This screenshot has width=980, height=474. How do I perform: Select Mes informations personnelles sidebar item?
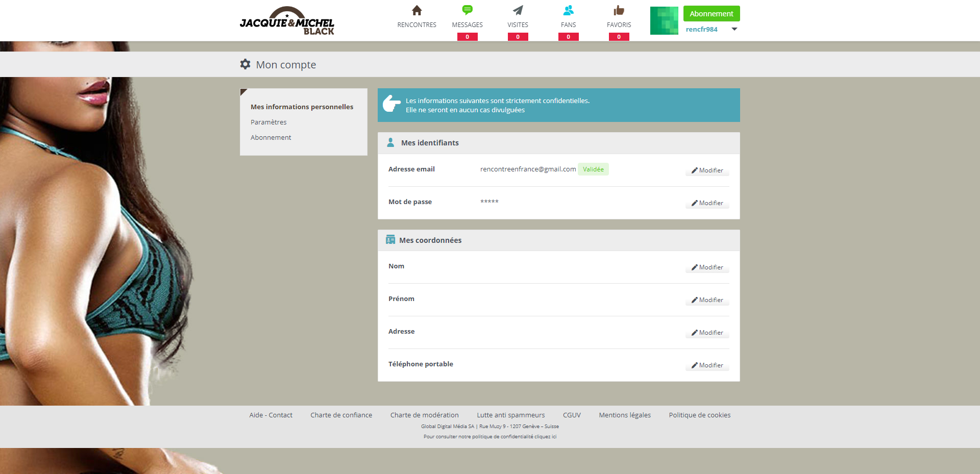(302, 107)
